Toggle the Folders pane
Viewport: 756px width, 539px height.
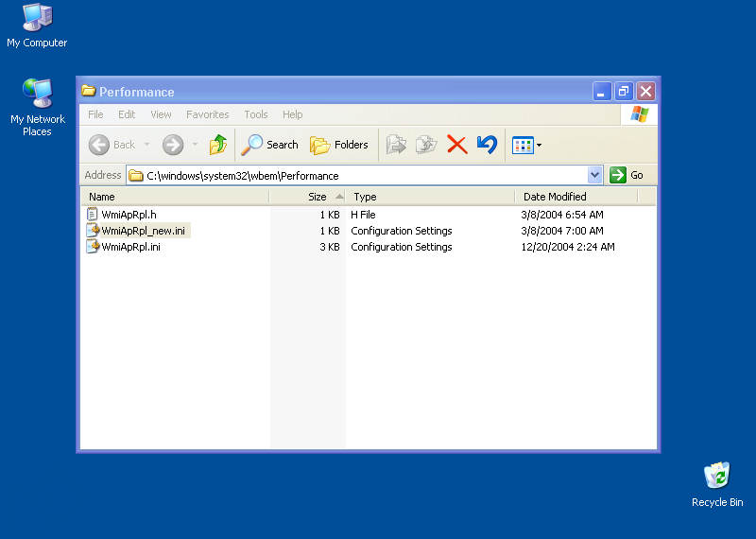point(338,145)
